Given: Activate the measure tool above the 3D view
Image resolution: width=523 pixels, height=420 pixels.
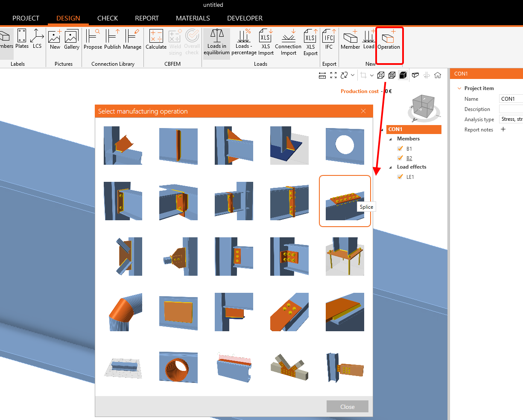Looking at the screenshot, I should (x=322, y=75).
